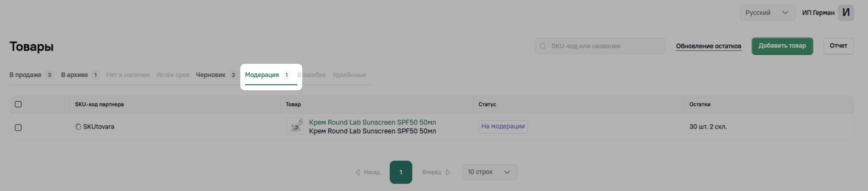Image resolution: width=868 pixels, height=191 pixels.
Task: Open the В архиве tab
Action: click(75, 75)
